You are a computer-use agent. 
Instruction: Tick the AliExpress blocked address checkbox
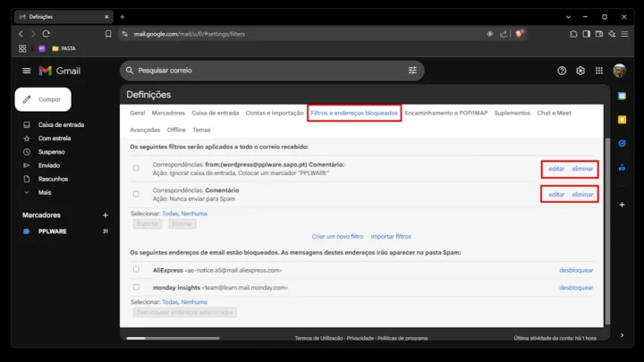pyautogui.click(x=136, y=269)
